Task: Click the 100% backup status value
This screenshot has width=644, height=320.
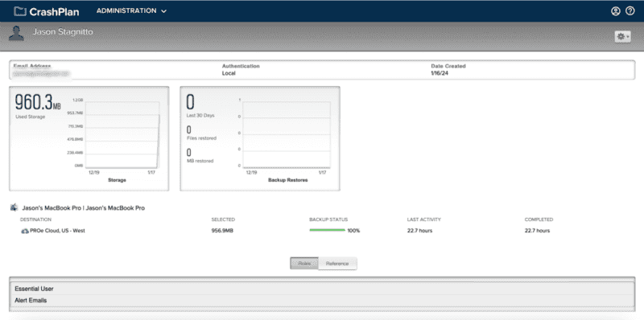Action: [353, 231]
